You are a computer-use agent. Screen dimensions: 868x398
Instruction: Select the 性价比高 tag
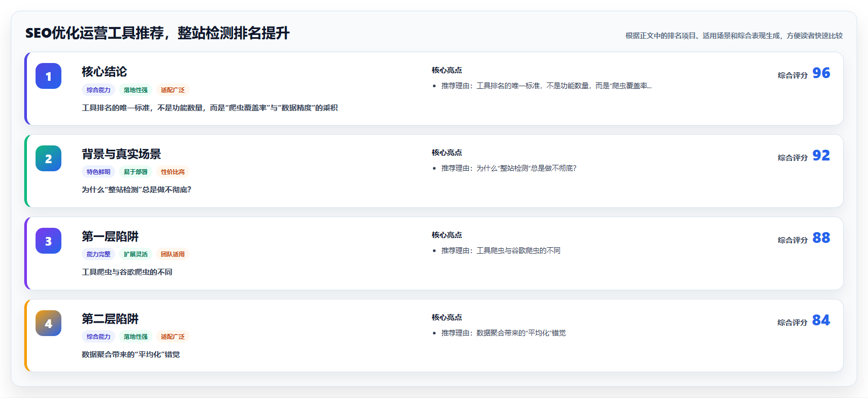click(x=173, y=172)
